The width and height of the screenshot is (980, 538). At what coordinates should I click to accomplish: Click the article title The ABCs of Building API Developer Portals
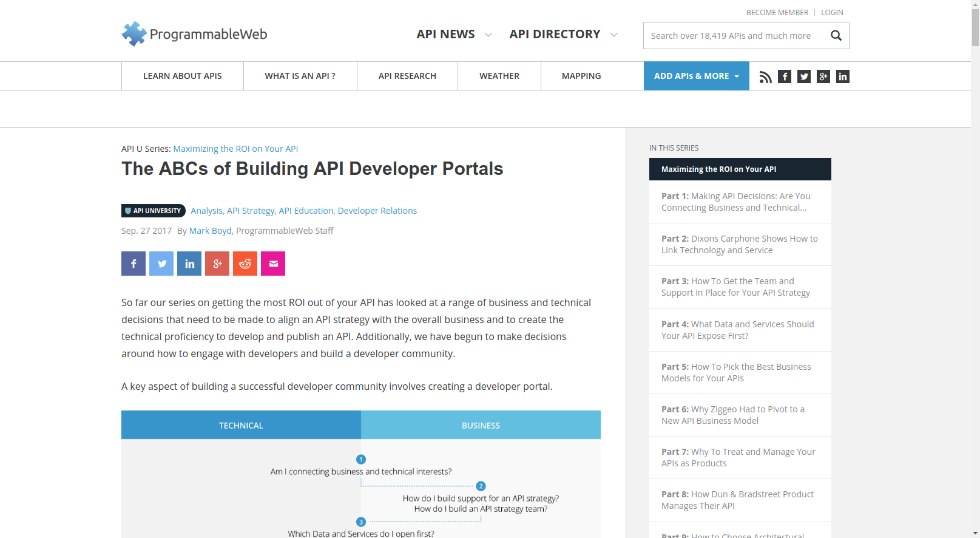click(313, 169)
